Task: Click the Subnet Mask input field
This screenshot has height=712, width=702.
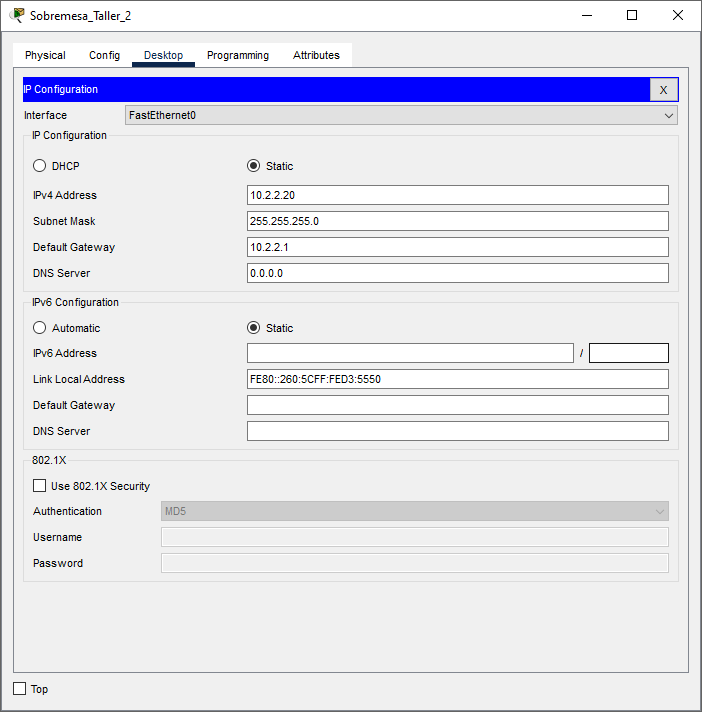Action: tap(457, 221)
